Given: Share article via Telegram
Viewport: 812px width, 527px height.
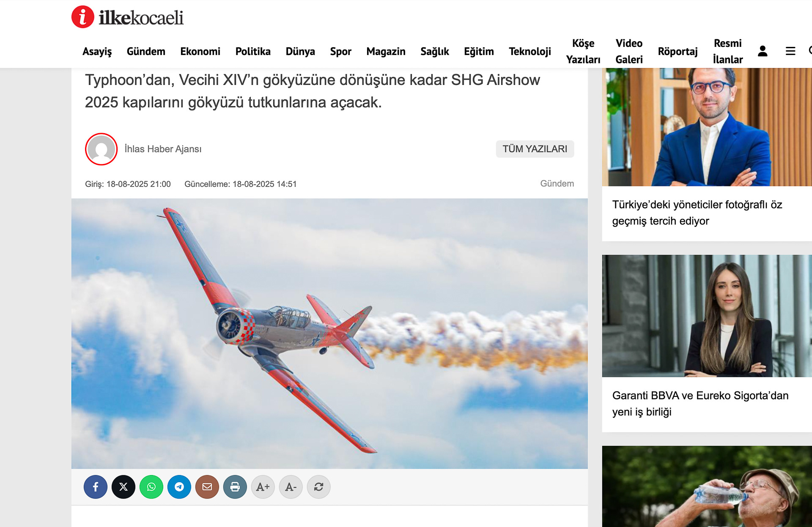Looking at the screenshot, I should 179,487.
